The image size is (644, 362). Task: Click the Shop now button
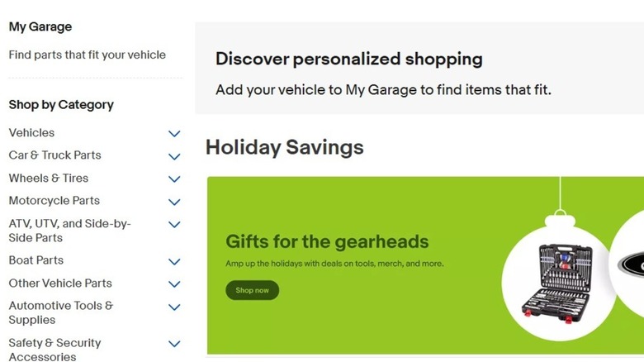252,290
